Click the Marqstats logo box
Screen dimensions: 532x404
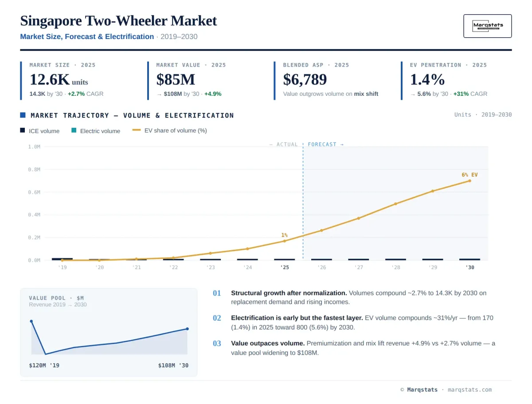(x=487, y=26)
